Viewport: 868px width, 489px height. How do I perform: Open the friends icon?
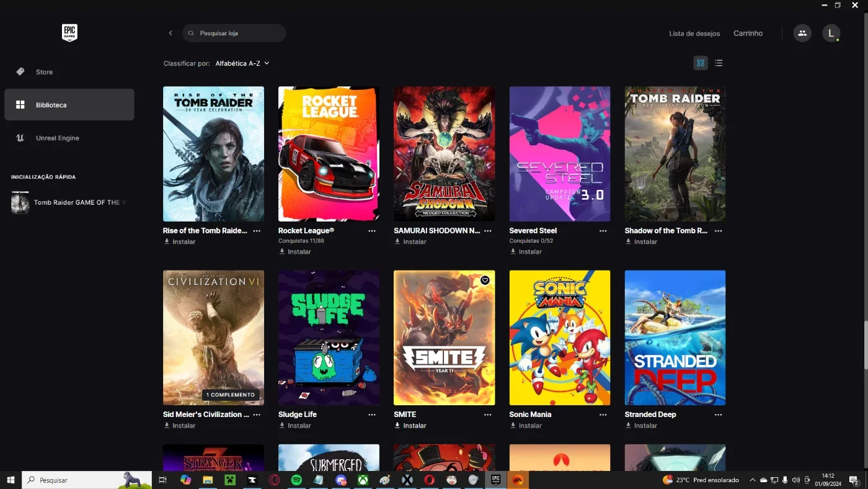pyautogui.click(x=802, y=34)
